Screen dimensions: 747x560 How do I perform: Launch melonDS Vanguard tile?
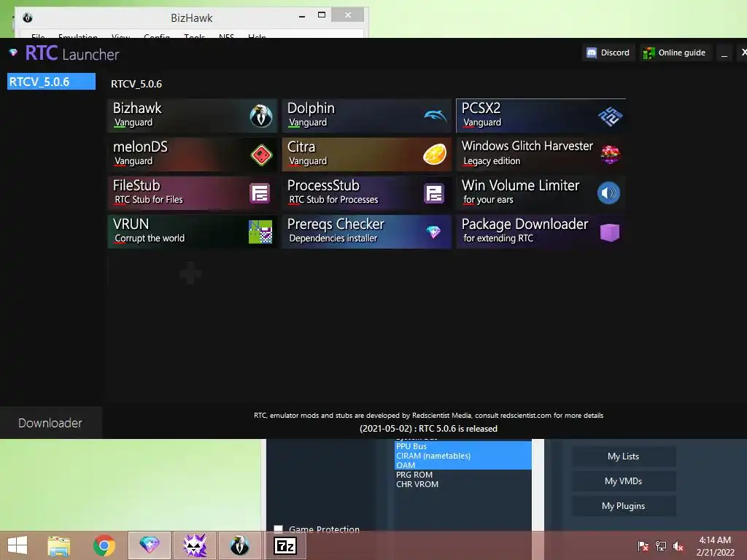[193, 155]
